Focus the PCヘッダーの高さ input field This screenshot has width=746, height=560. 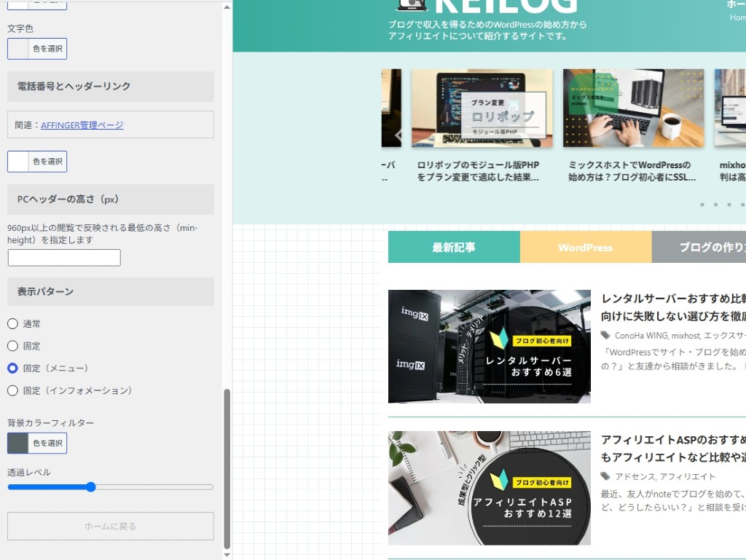click(64, 258)
